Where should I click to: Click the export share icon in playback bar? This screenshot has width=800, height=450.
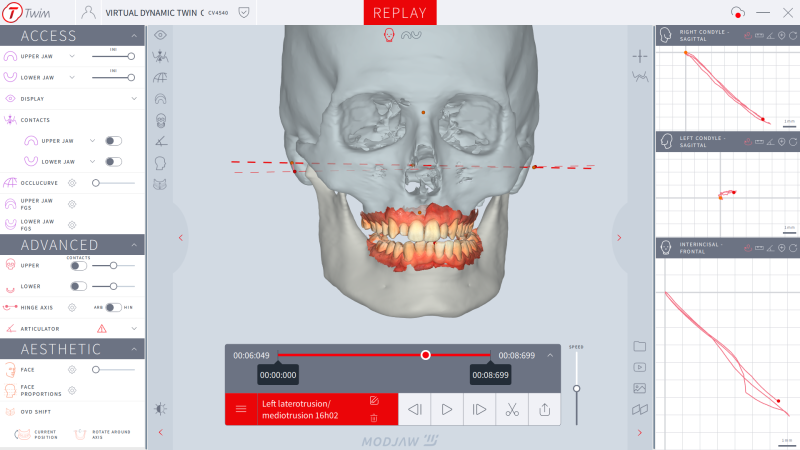[544, 409]
